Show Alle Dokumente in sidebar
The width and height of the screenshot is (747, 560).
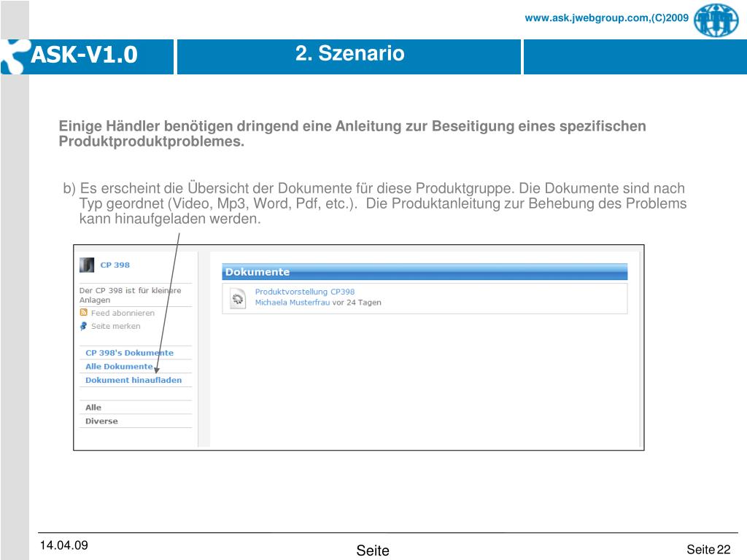tap(119, 366)
